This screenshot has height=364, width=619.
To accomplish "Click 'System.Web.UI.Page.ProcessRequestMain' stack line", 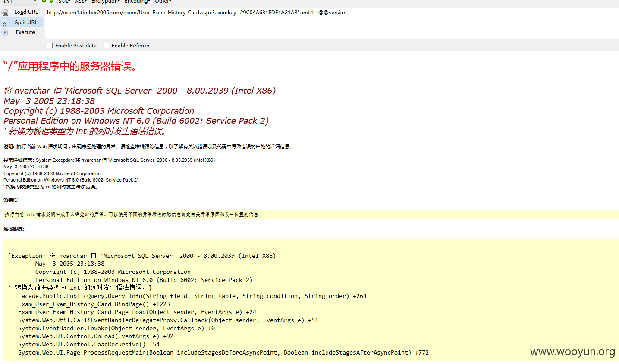I will tap(223, 352).
